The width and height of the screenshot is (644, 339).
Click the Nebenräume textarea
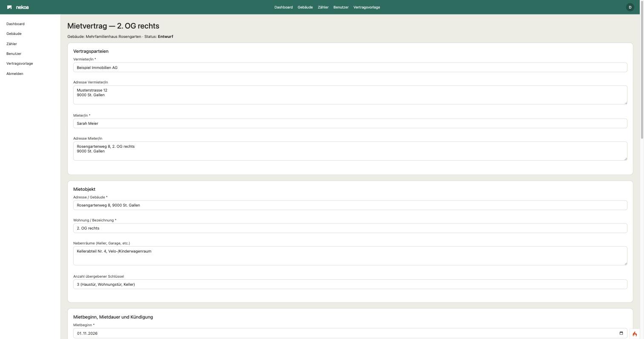point(350,256)
